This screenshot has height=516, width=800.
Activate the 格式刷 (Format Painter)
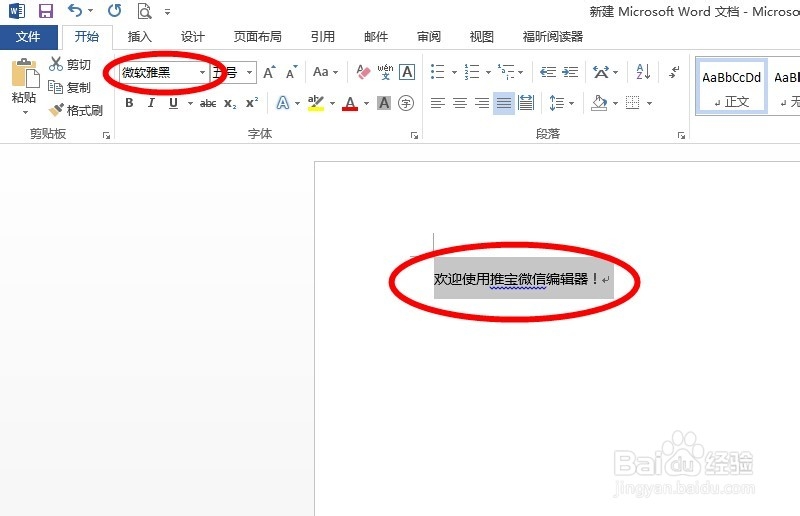click(x=76, y=110)
